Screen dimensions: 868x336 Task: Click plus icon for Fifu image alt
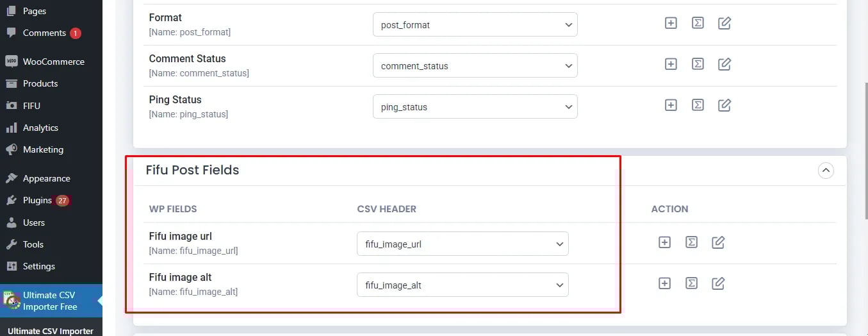(665, 283)
